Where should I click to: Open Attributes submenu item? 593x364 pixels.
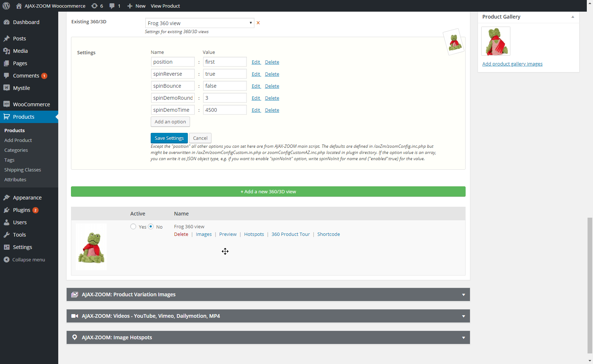[x=15, y=179]
